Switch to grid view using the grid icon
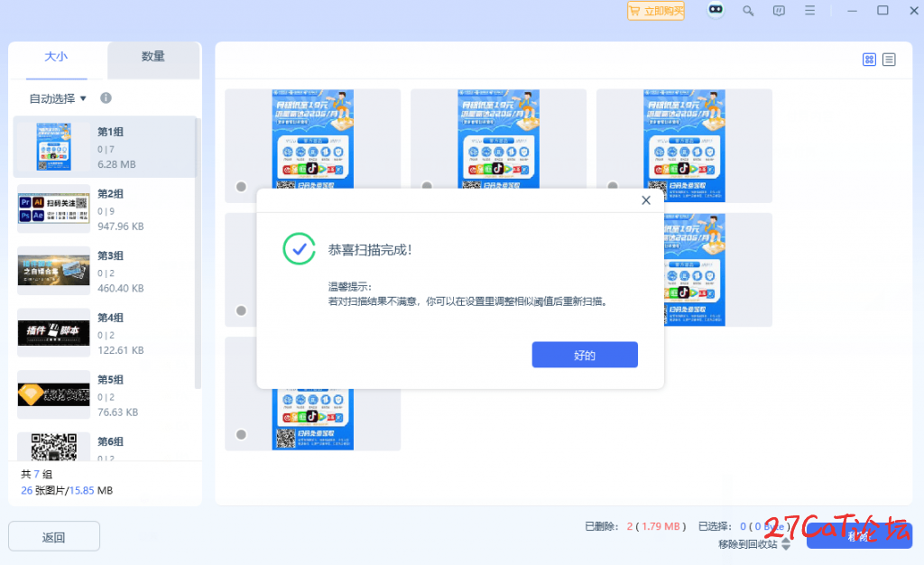This screenshot has width=924, height=565. click(x=869, y=59)
